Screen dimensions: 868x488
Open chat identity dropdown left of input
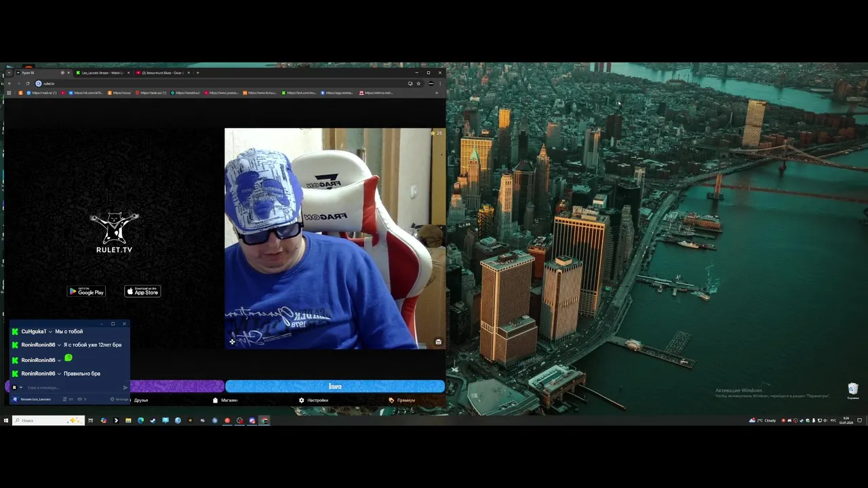[17, 388]
